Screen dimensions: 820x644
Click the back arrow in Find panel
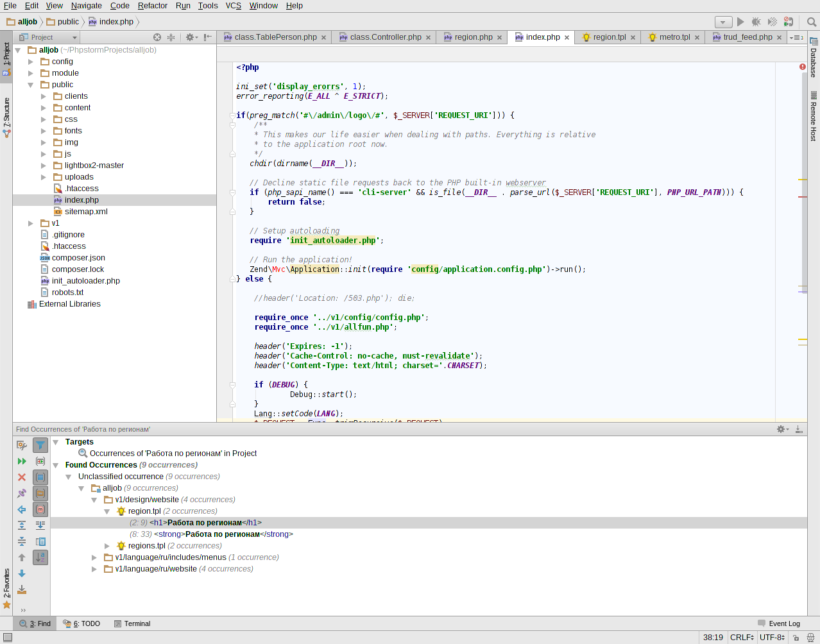(22, 509)
